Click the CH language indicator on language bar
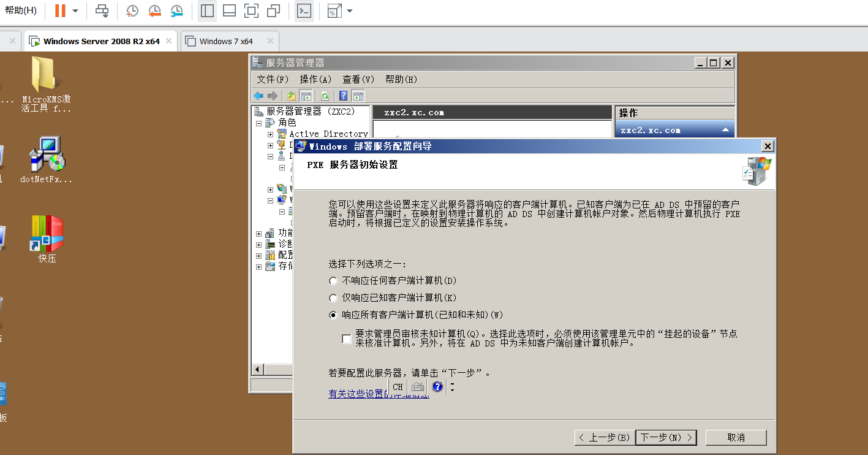 point(398,387)
